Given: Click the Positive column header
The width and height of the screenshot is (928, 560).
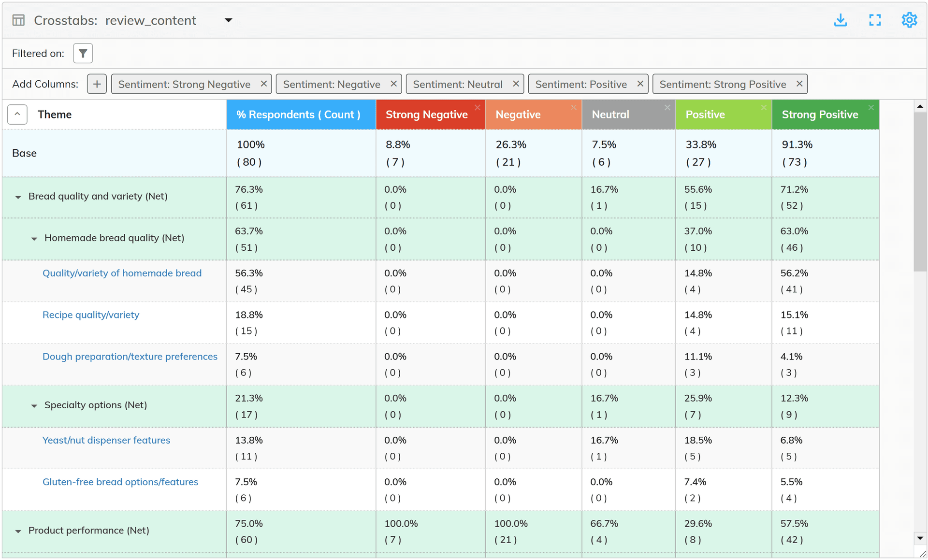Looking at the screenshot, I should tap(724, 115).
